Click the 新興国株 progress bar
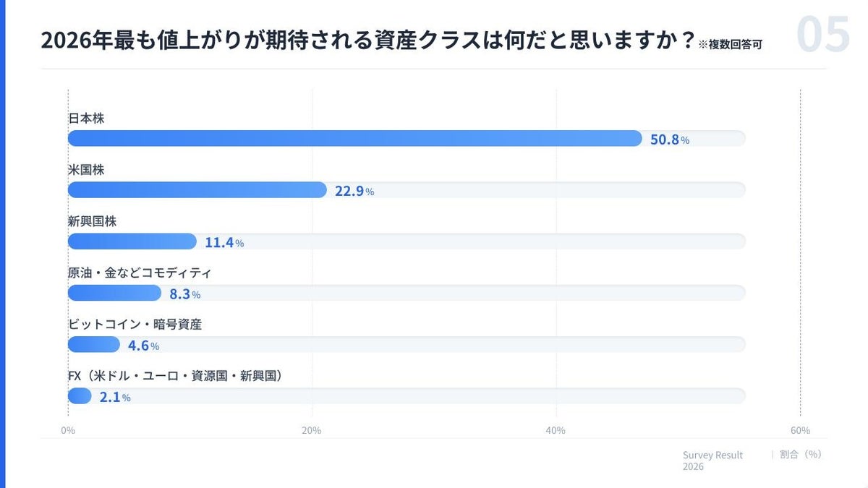Viewport: 868px width, 488px height. 132,241
